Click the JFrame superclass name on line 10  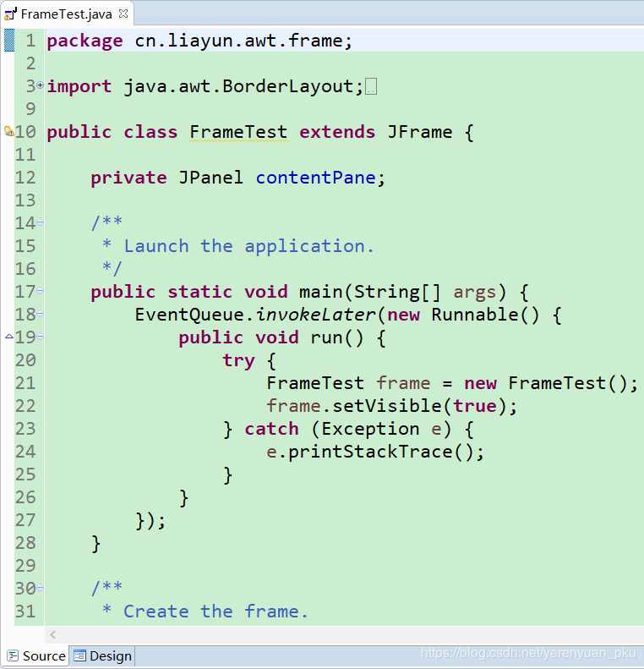pyautogui.click(x=420, y=132)
